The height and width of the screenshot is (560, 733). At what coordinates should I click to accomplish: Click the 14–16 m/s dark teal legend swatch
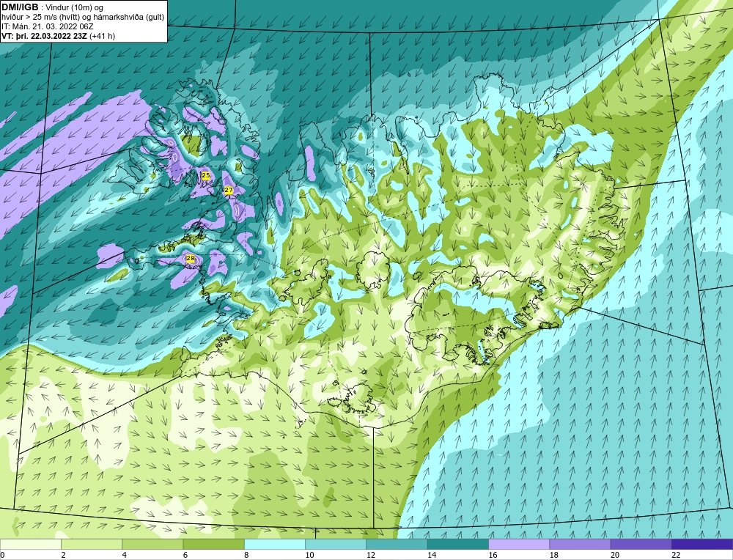point(458,544)
